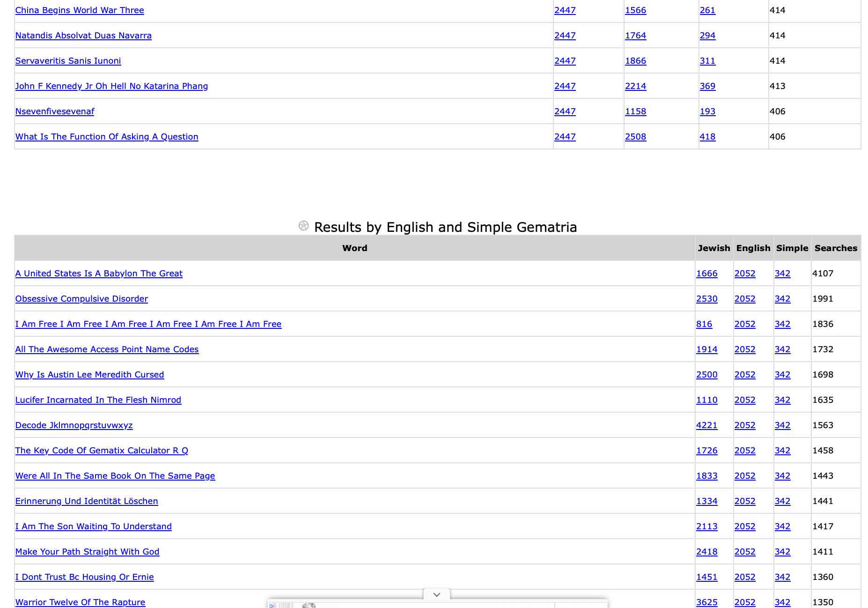The width and height of the screenshot is (868, 608).
Task: Click 2052 in the Obsessive Compulsive Disorder row
Action: click(x=745, y=299)
